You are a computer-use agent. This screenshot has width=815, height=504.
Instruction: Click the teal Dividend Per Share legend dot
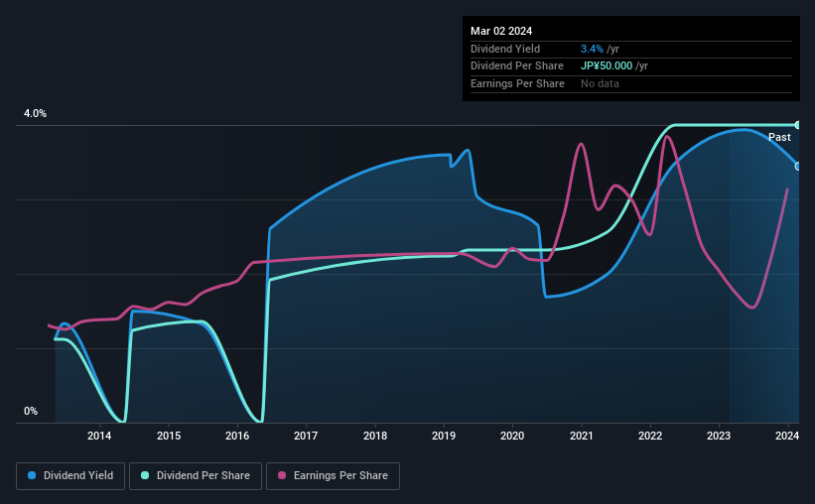tap(145, 475)
